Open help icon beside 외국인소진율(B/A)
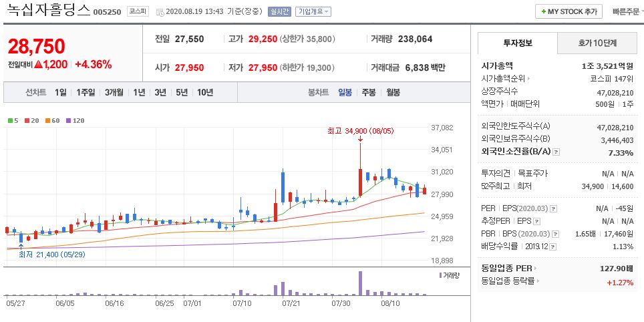This screenshot has height=322, width=644. [x=556, y=152]
